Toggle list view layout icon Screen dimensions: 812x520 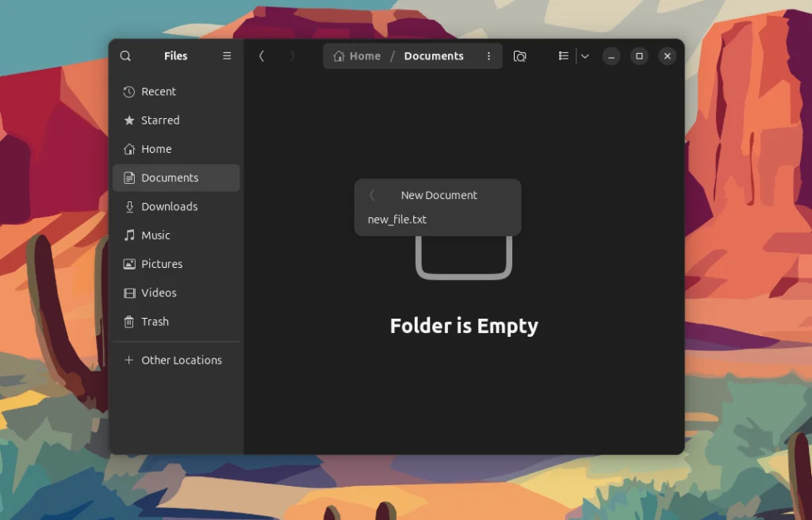click(563, 56)
